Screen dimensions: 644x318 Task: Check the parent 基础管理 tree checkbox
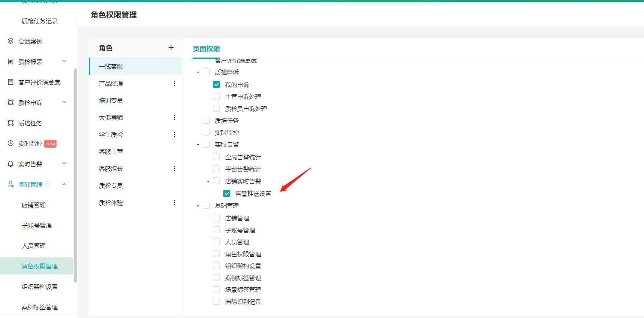point(206,205)
